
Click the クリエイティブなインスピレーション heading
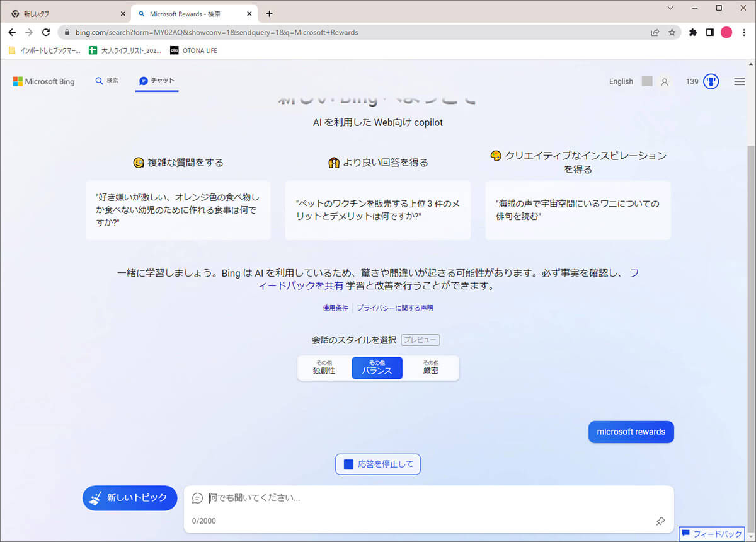578,163
